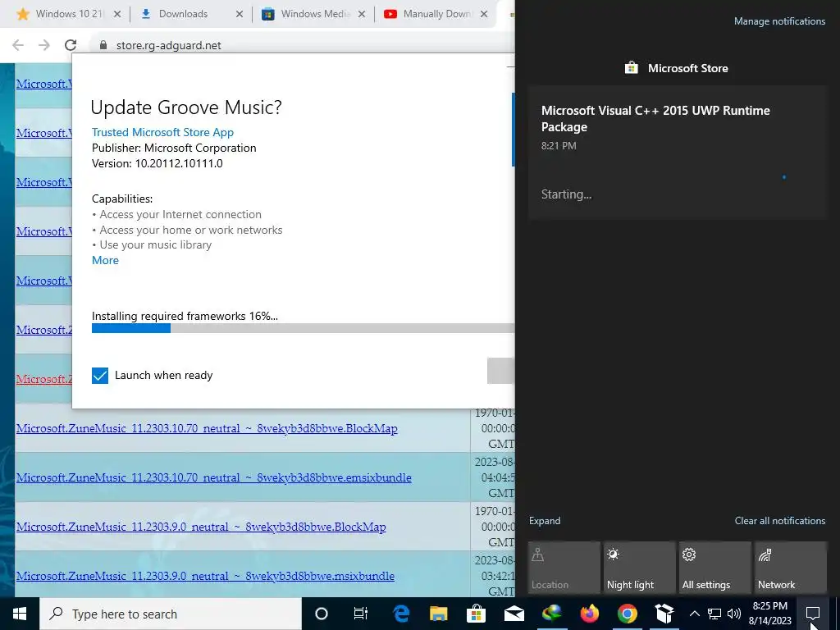Reload the store.rg-adguard.net page
The width and height of the screenshot is (840, 630).
coord(71,45)
